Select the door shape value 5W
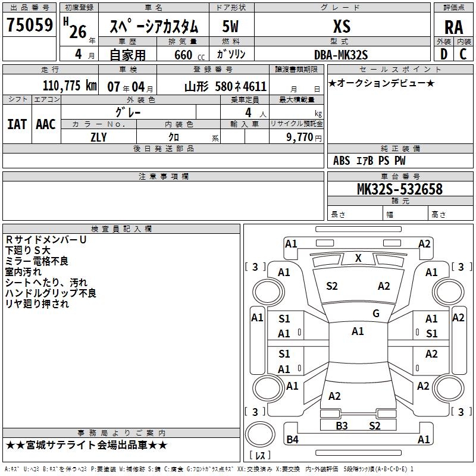Screen dimensions: 476x476 pyautogui.click(x=230, y=26)
